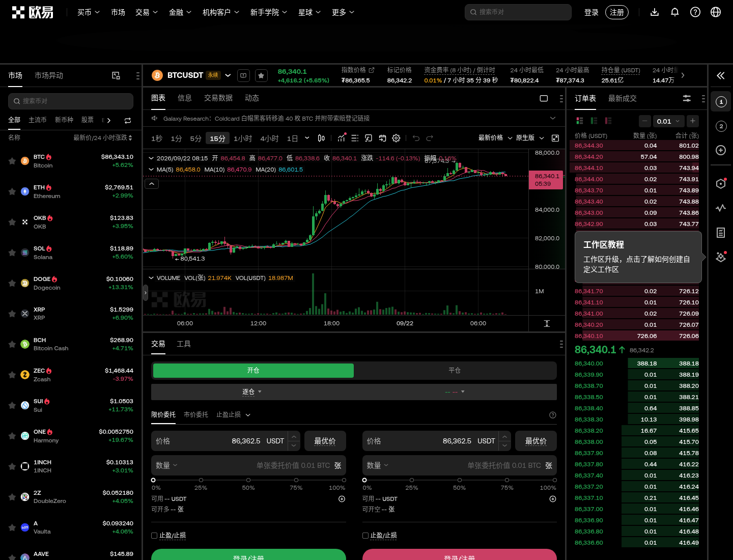The width and height of the screenshot is (733, 560).
Task: Focus the header 搜索币对 search field
Action: tap(518, 12)
